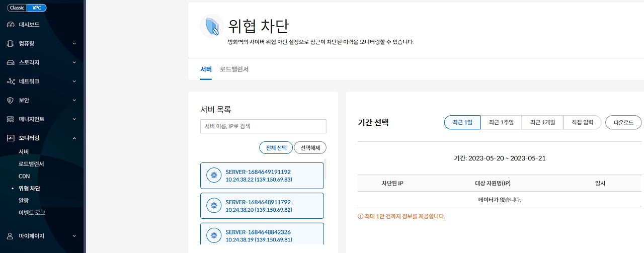Click the 스토리지 storage drive icon

(x=10, y=62)
